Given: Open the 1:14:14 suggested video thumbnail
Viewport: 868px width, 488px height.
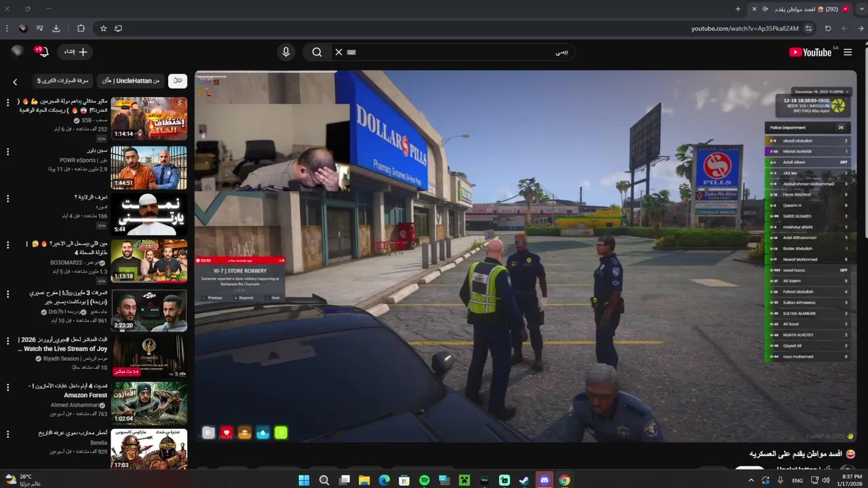Looking at the screenshot, I should 149,118.
